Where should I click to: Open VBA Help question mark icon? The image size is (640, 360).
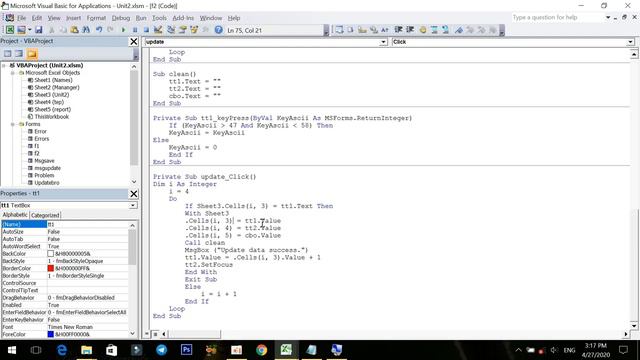tap(218, 30)
